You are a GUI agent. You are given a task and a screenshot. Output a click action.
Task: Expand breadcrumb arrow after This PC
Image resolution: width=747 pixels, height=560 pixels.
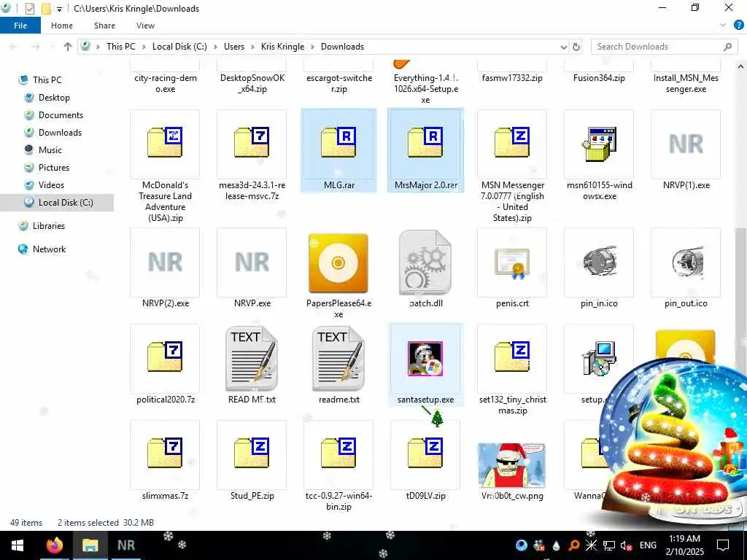click(x=144, y=47)
